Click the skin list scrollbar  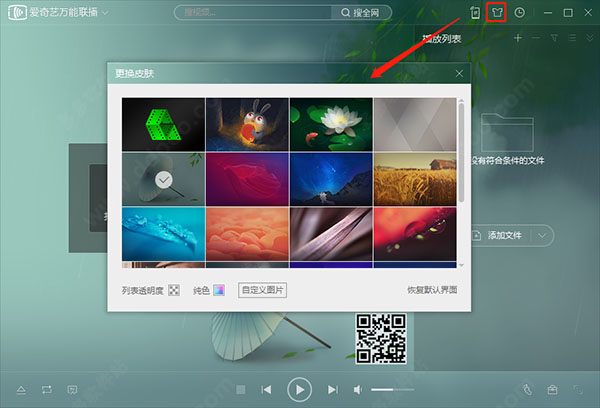click(461, 152)
